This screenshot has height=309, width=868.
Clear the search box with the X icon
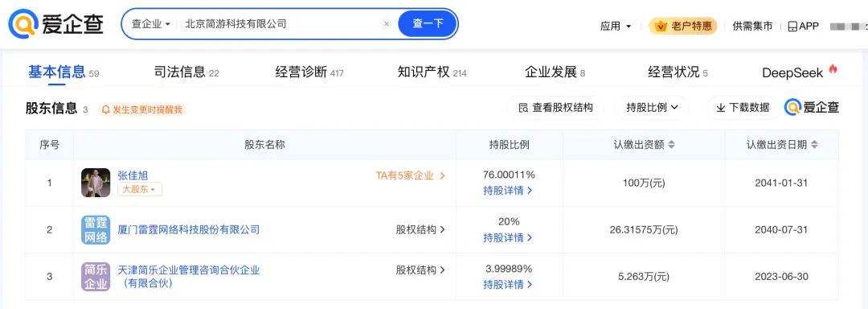click(387, 24)
